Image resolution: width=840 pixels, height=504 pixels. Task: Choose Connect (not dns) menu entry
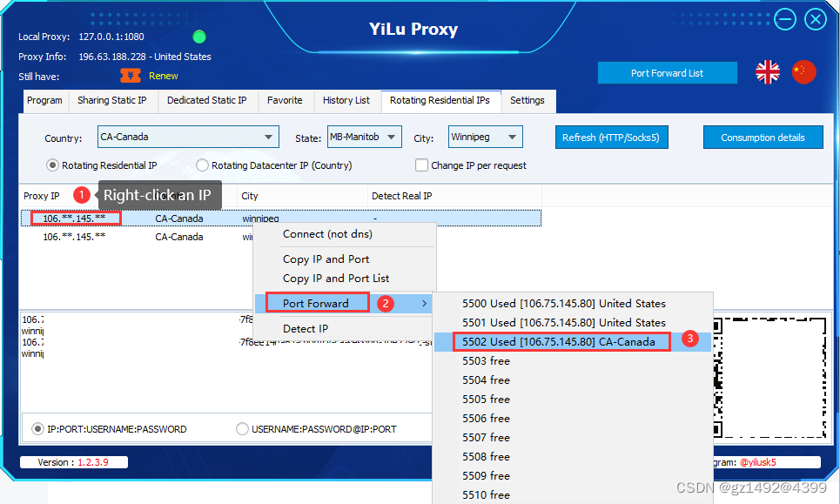click(x=345, y=234)
